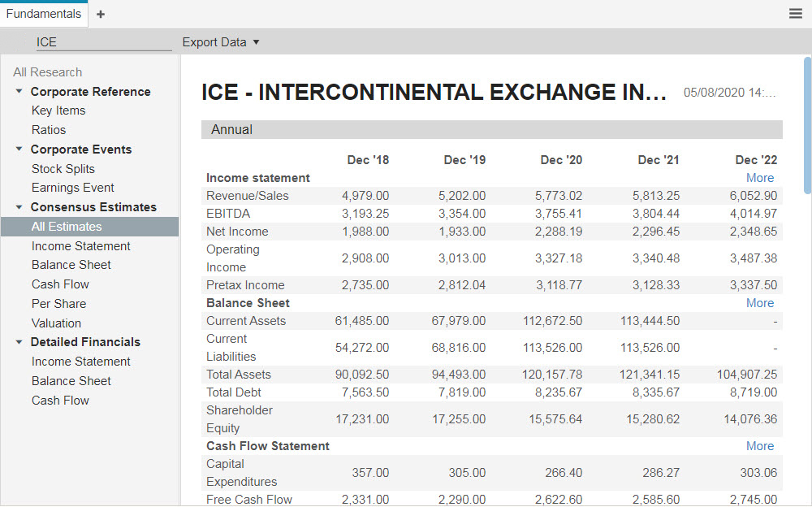Open Income Statement under Consensus Estimates
Image resolution: width=812 pixels, height=507 pixels.
tap(80, 245)
